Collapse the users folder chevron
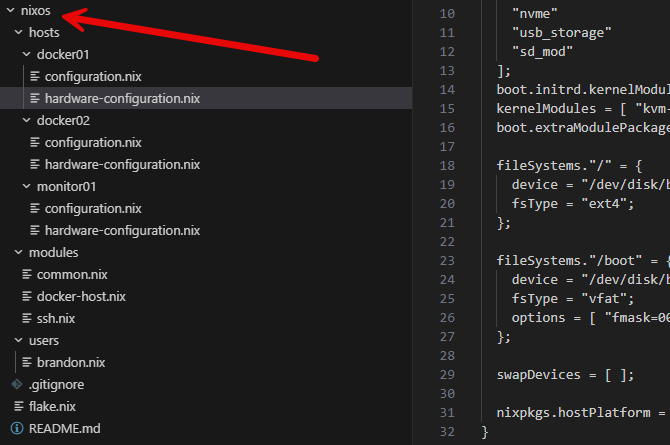This screenshot has width=670, height=445. tap(18, 340)
